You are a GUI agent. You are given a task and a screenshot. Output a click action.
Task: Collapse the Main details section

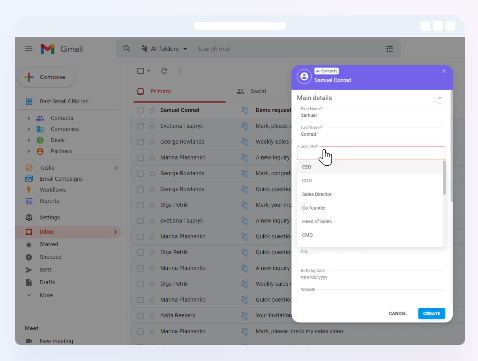[x=440, y=98]
